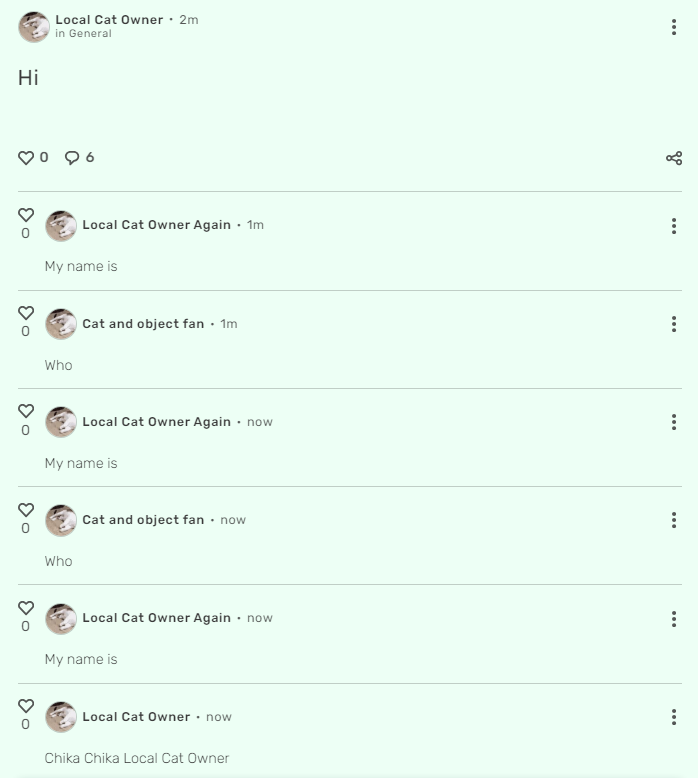Screen dimensions: 698x778
Task: Open options for the first "My name is" comment
Action: click(x=674, y=226)
